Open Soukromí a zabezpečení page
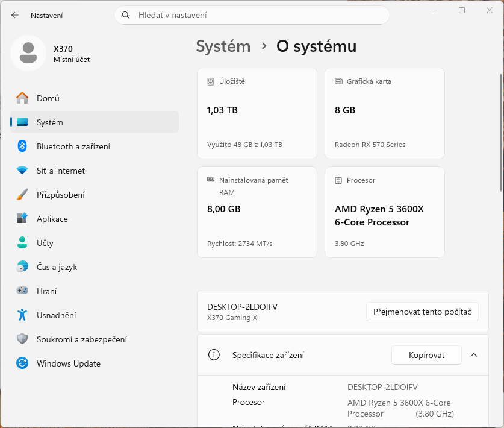504x428 pixels. click(81, 339)
